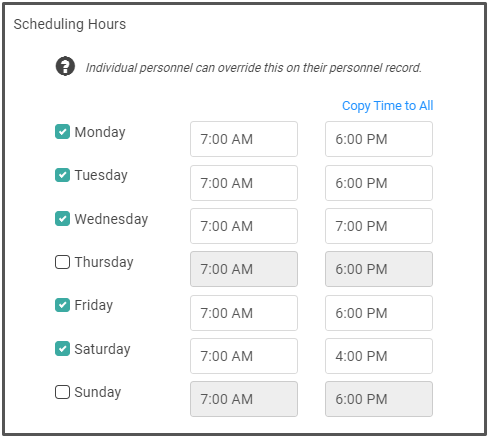
Task: Open Friday start time field
Action: click(x=244, y=313)
